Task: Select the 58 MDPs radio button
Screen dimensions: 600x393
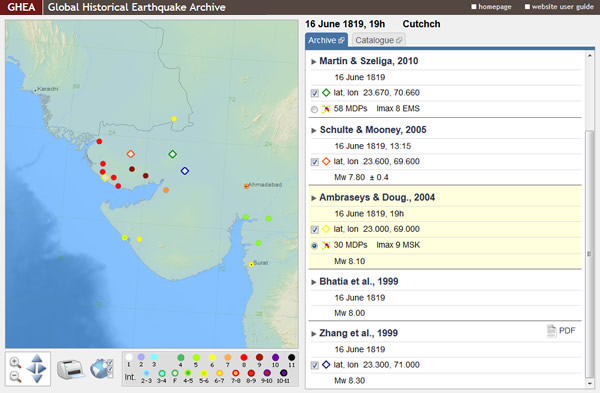Action: (x=314, y=109)
